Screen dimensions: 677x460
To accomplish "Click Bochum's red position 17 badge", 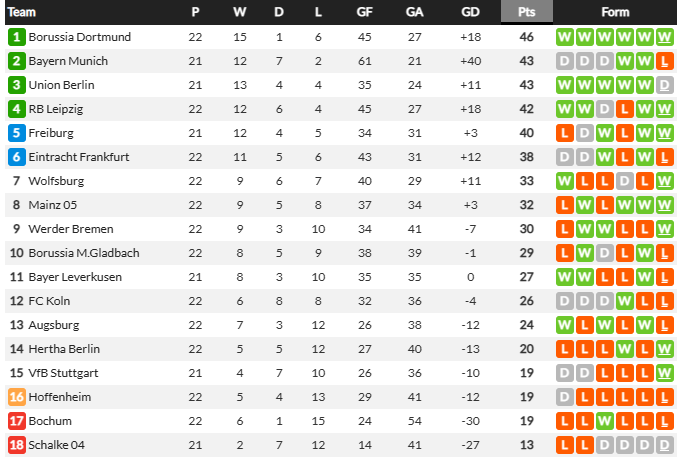I will (16, 421).
